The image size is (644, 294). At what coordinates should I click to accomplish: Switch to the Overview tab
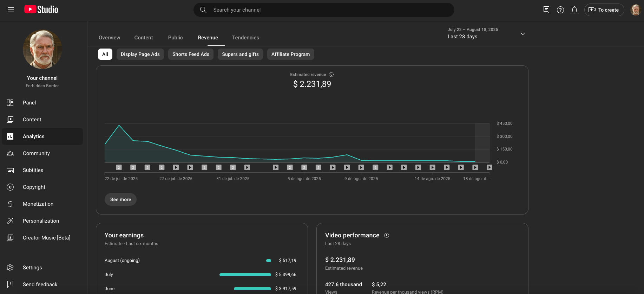109,38
